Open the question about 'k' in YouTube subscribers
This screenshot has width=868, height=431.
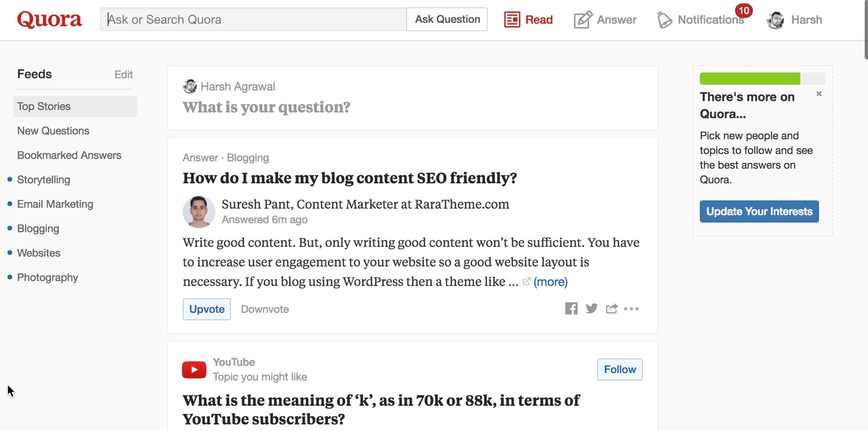381,409
